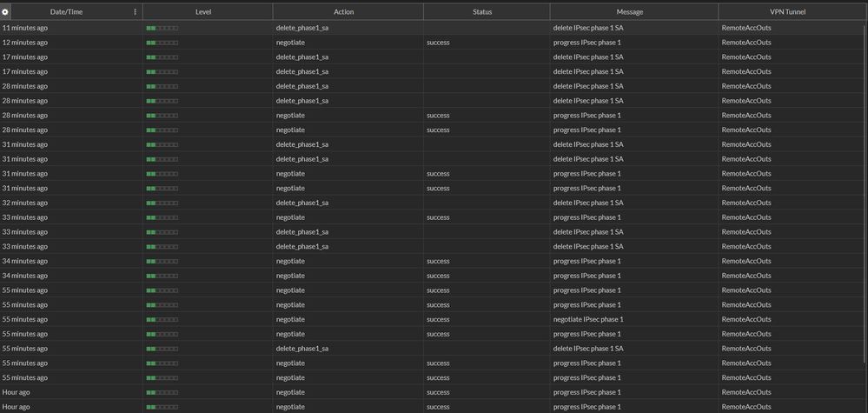This screenshot has width=868, height=413.
Task: Click the VPN Tunnel column header
Action: pyautogui.click(x=787, y=11)
